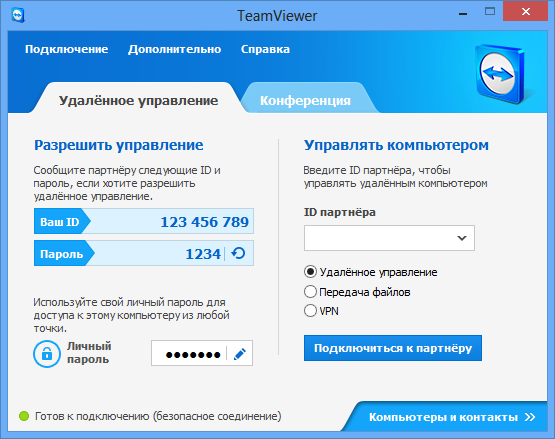
Task: Select the Передача файлов radio option
Action: (x=310, y=292)
